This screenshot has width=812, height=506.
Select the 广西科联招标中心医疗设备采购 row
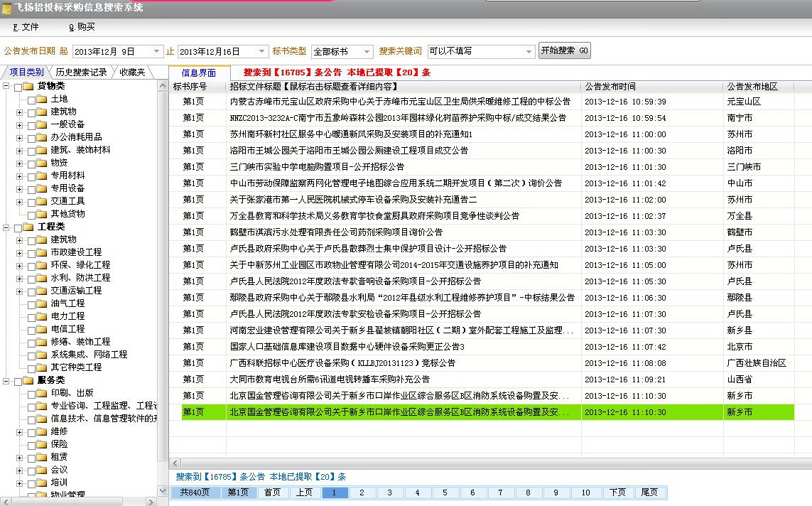pos(482,363)
